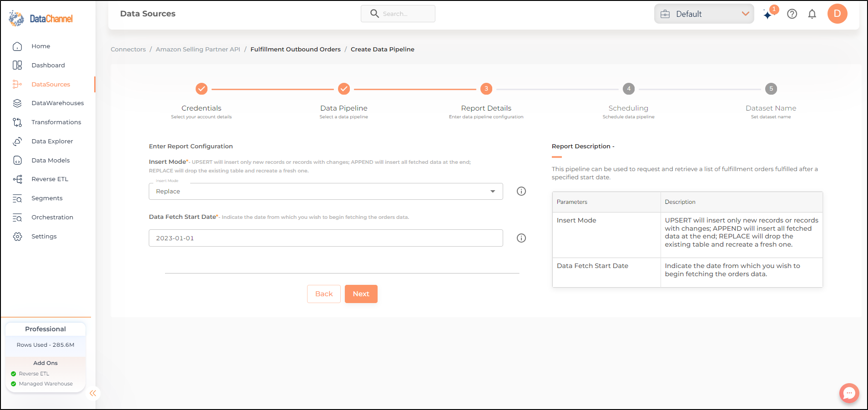Open Data Models menu item

(50, 160)
